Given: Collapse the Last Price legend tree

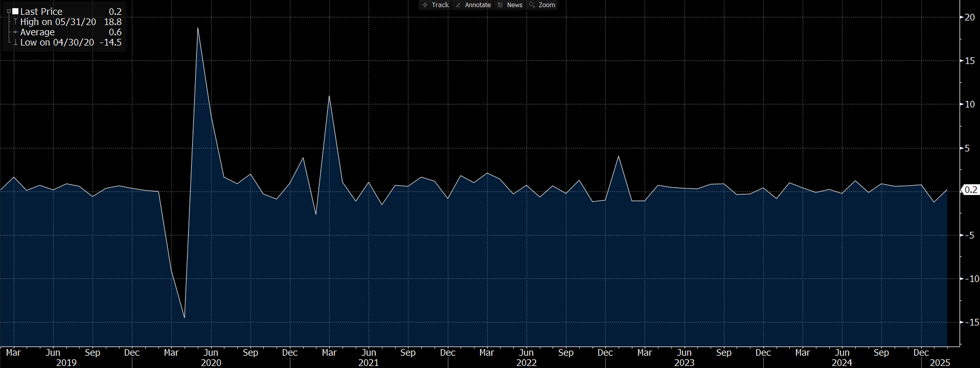Looking at the screenshot, I should click(9, 11).
